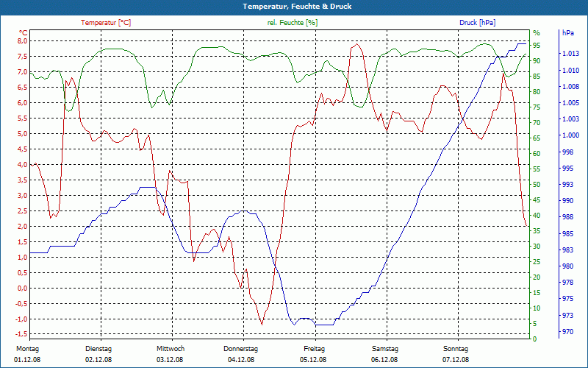Click the '5' humidity axis value
The height and width of the screenshot is (368, 588).
tap(535, 323)
